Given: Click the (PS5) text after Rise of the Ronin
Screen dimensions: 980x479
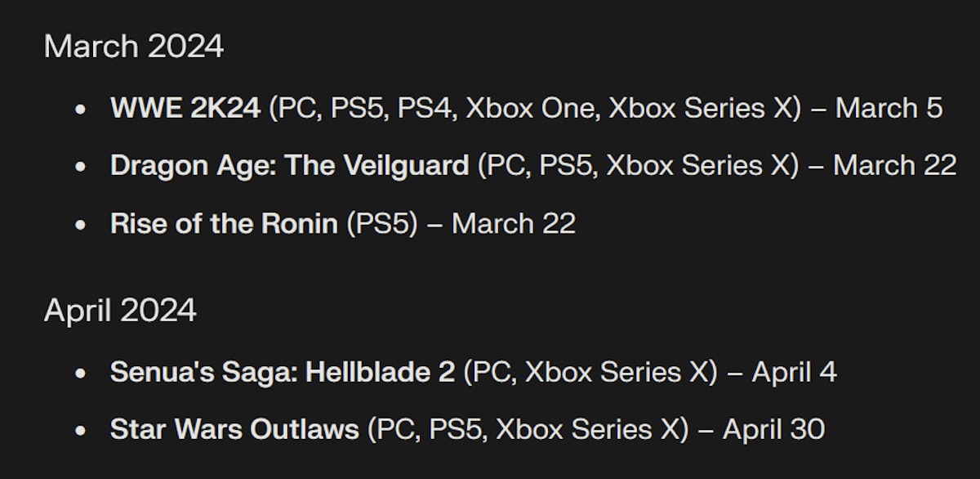Looking at the screenshot, I should tap(382, 224).
